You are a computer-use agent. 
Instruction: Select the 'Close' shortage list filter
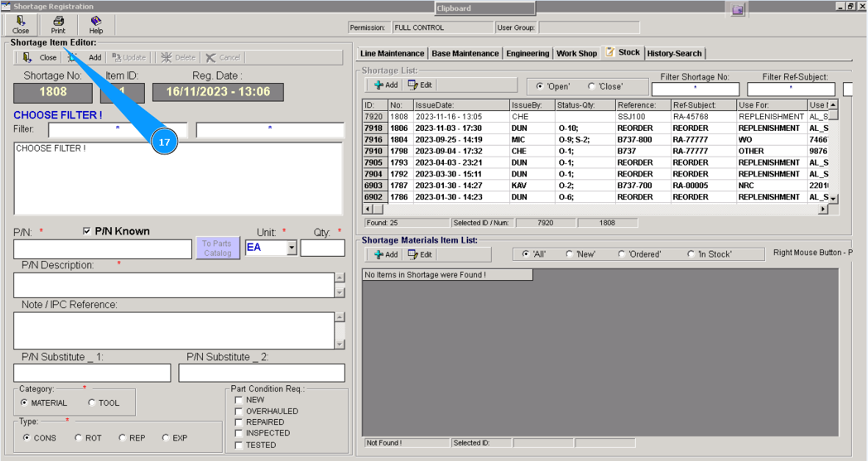click(x=592, y=86)
